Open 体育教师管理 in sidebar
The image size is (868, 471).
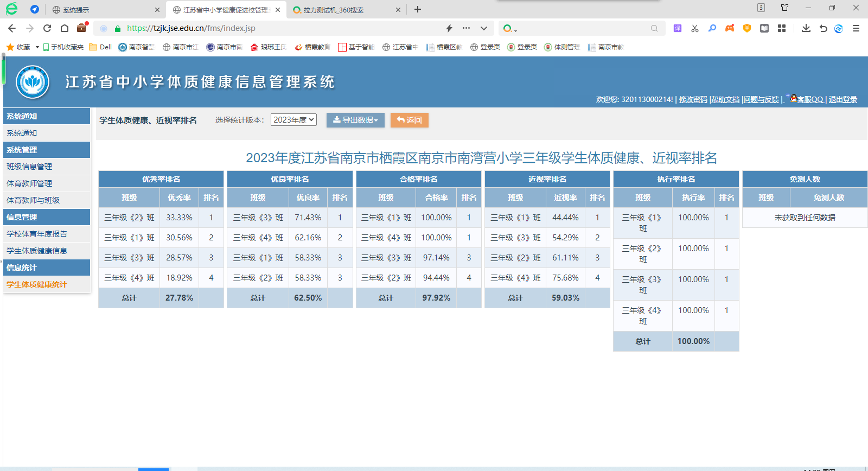(x=47, y=183)
